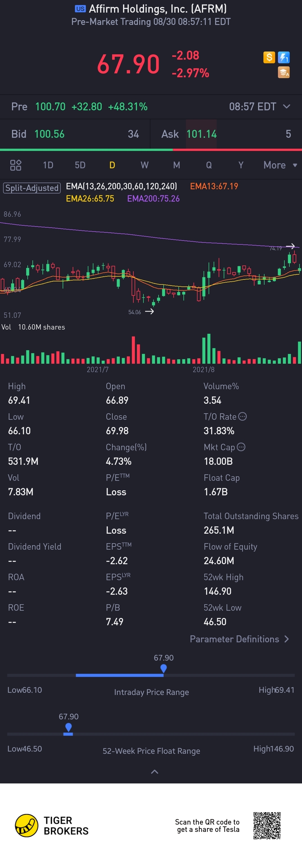Open the More timeframes dropdown
The height and width of the screenshot is (868, 302).
pos(280,165)
